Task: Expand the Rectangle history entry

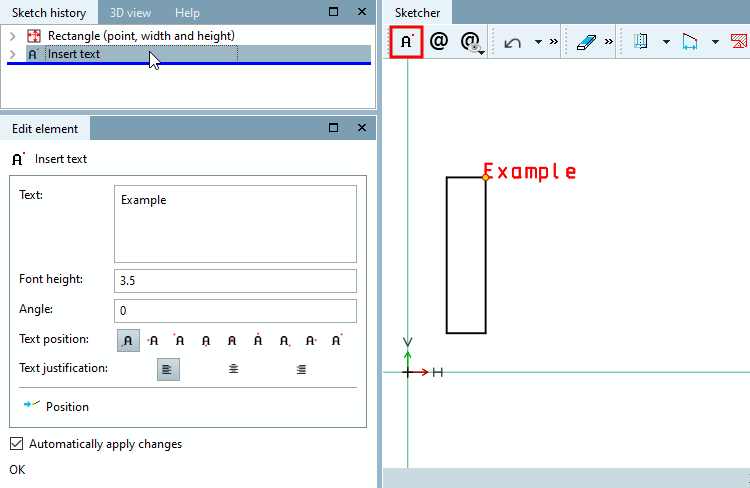Action: (x=13, y=36)
